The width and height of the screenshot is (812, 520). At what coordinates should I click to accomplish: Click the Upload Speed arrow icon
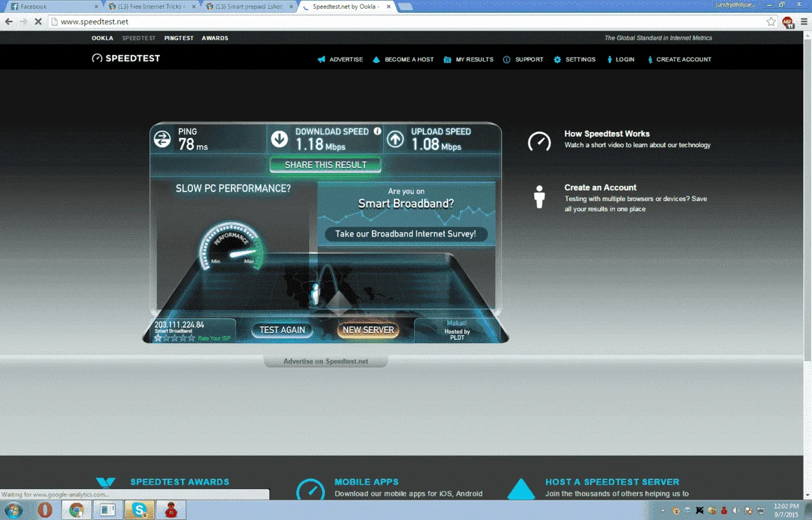(395, 139)
